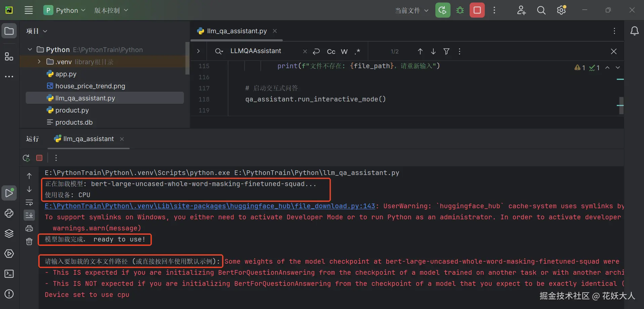Open the 当前文件 run configuration dropdown
This screenshot has height=309, width=644.
coord(412,10)
